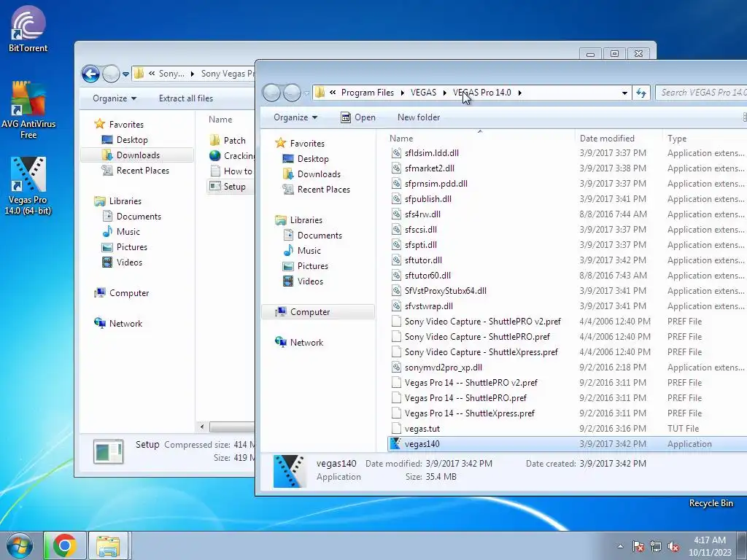Select Network in the front window sidebar

click(x=306, y=343)
